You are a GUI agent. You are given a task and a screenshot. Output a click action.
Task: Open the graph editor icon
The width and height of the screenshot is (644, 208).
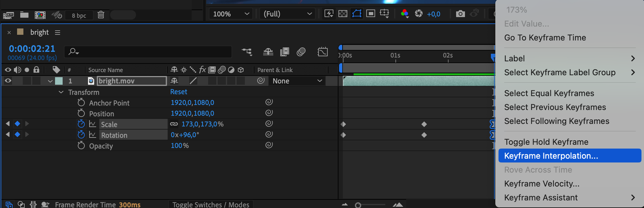point(323,52)
